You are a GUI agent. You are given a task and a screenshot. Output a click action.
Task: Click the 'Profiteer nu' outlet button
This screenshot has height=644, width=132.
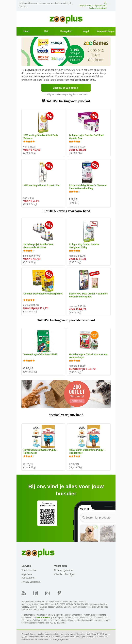point(77,401)
